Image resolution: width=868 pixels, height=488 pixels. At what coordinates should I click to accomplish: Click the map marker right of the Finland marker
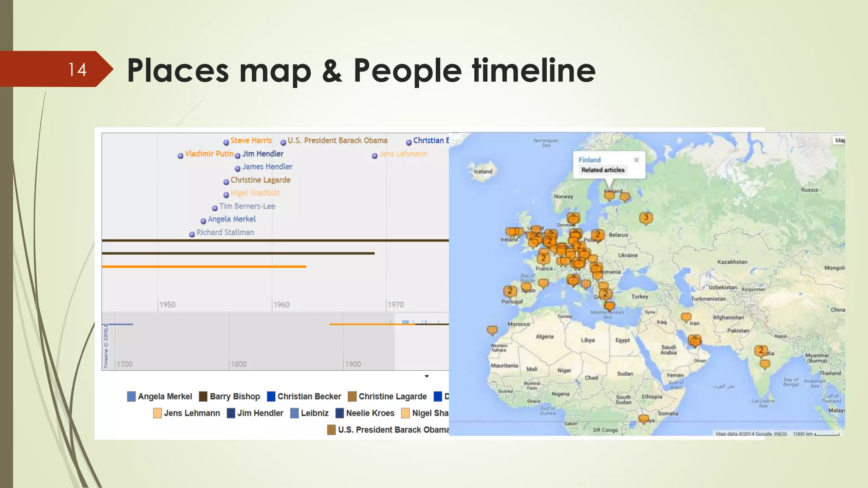click(x=625, y=197)
